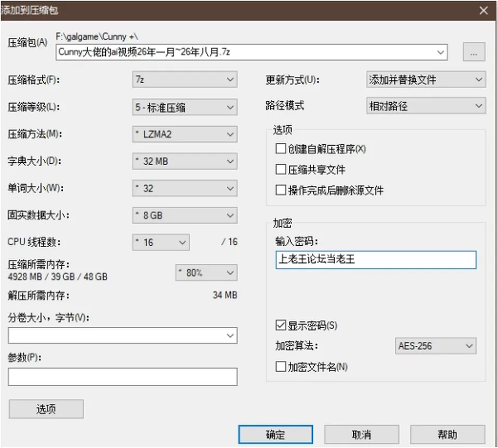Expand the 压缩等级 dropdown showing 5 - 标准压缩

[185, 107]
